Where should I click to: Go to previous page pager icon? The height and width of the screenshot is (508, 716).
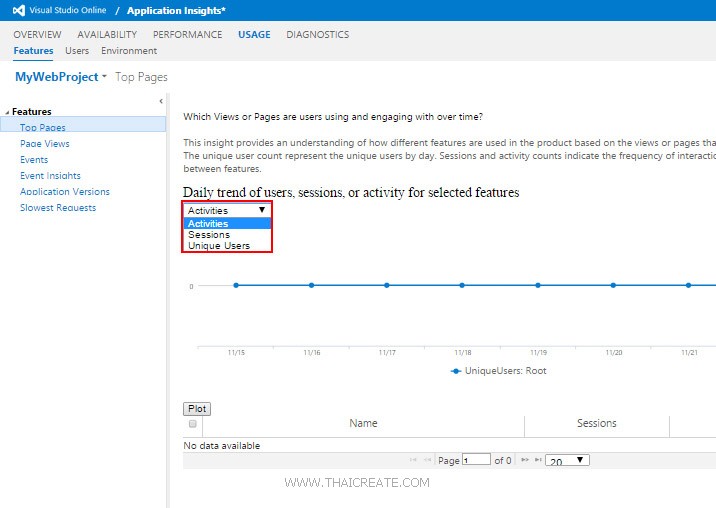[x=428, y=460]
